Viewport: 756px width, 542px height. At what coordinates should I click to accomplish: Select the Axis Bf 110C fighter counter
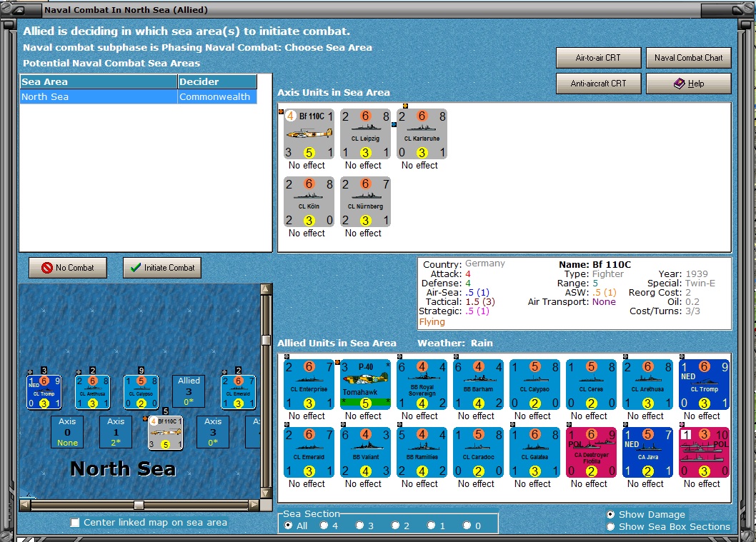pos(309,134)
